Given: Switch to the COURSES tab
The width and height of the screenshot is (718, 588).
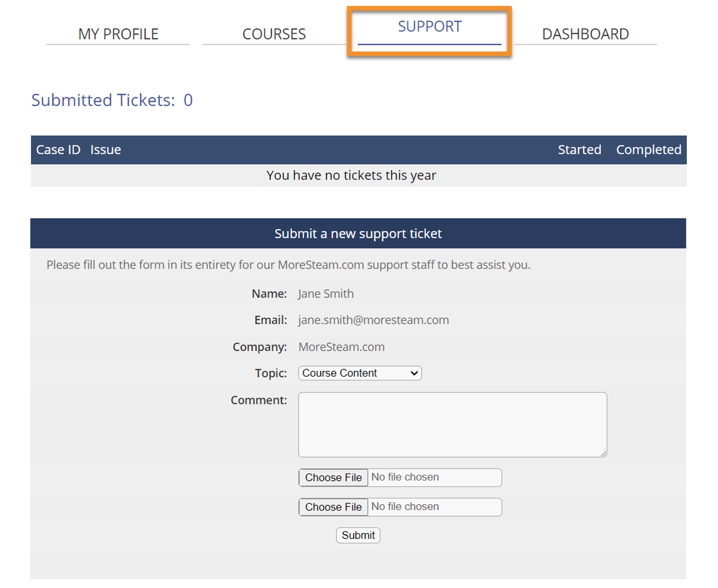Looking at the screenshot, I should coord(274,34).
